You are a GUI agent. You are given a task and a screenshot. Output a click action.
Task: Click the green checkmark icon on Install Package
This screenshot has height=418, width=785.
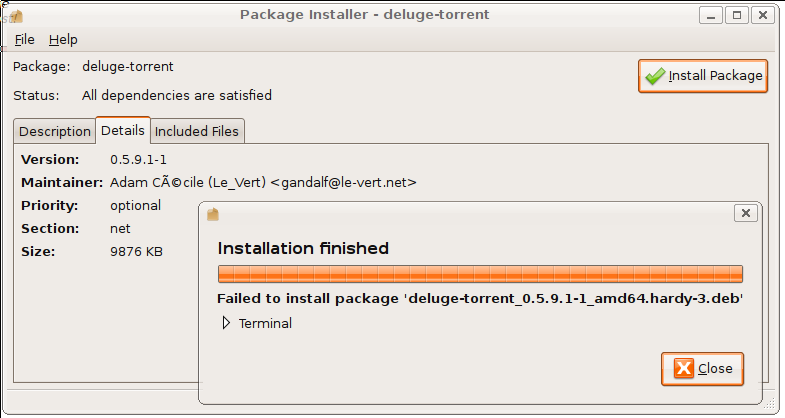coord(655,76)
